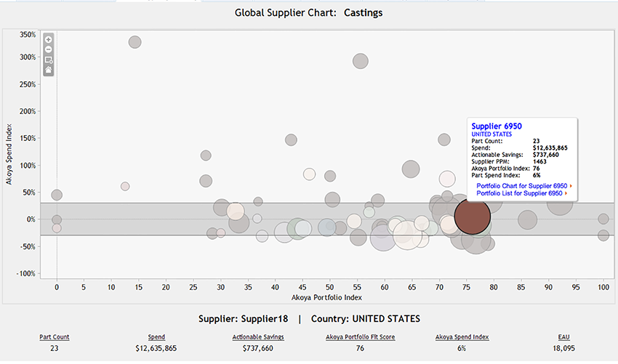
Task: Select the bubble near 330% spend index
Action: [135, 41]
